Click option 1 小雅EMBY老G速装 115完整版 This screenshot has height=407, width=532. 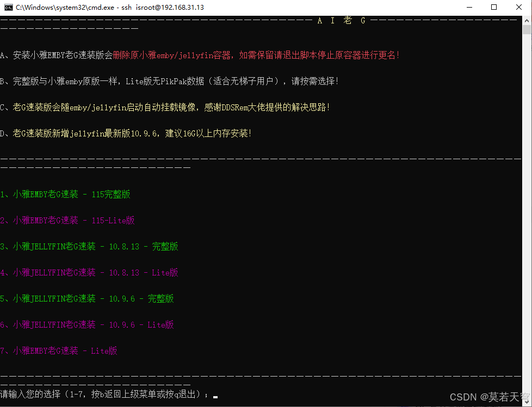(65, 194)
